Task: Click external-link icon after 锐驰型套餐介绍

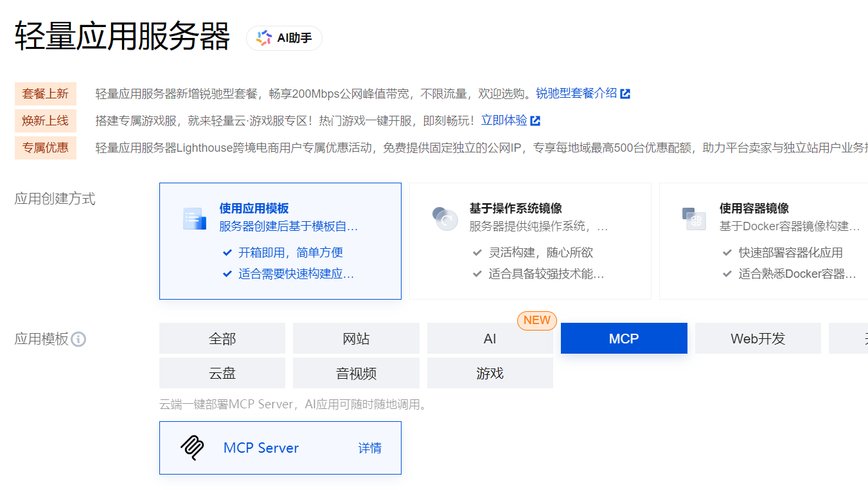Action: click(x=625, y=94)
